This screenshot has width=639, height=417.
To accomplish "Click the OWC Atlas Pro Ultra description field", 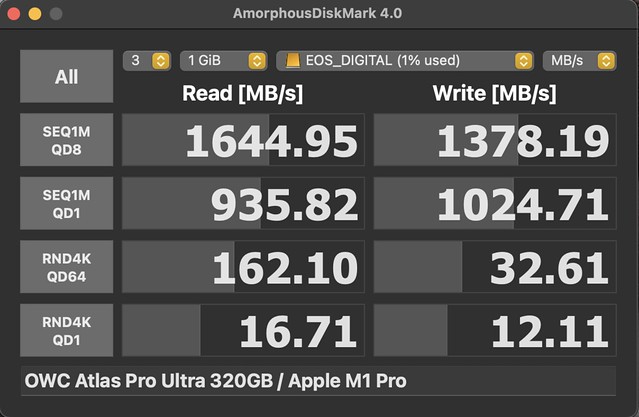I will coord(318,381).
